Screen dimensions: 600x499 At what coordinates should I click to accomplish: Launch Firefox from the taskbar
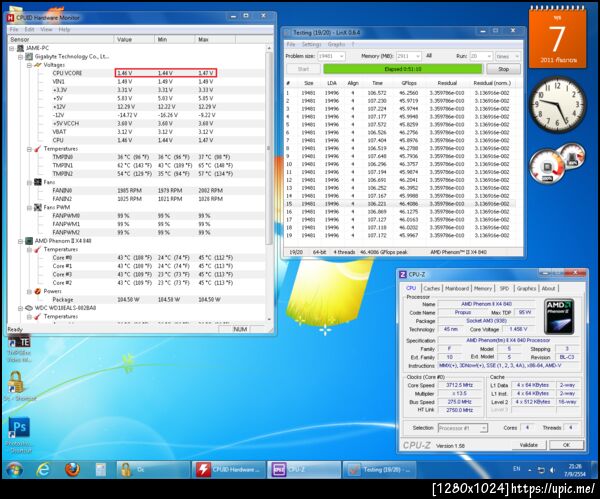point(72,470)
